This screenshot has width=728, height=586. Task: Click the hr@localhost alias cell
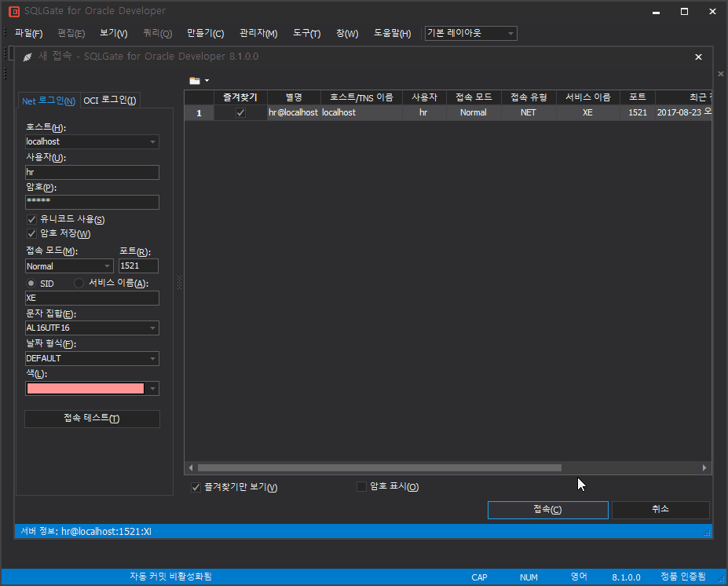(x=294, y=113)
